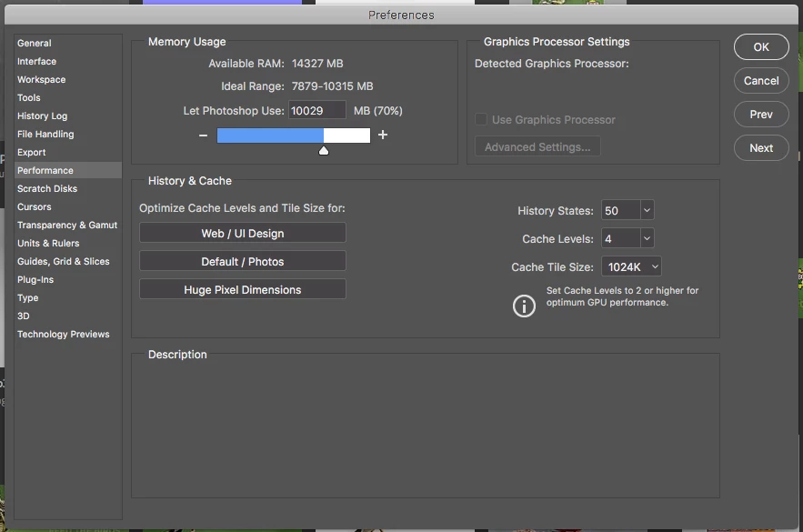803x532 pixels.
Task: Open the History States dropdown arrow
Action: coord(647,210)
